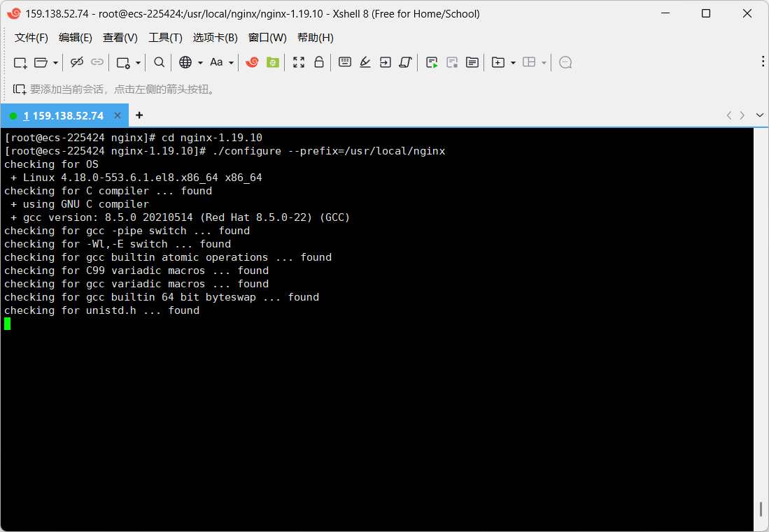Click the Disconnect broken-link icon
The width and height of the screenshot is (769, 532).
(x=76, y=62)
